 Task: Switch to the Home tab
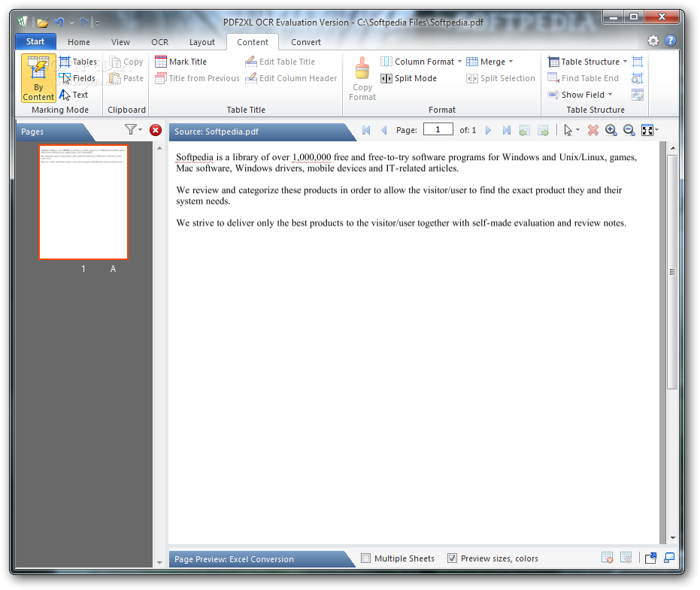pyautogui.click(x=79, y=42)
